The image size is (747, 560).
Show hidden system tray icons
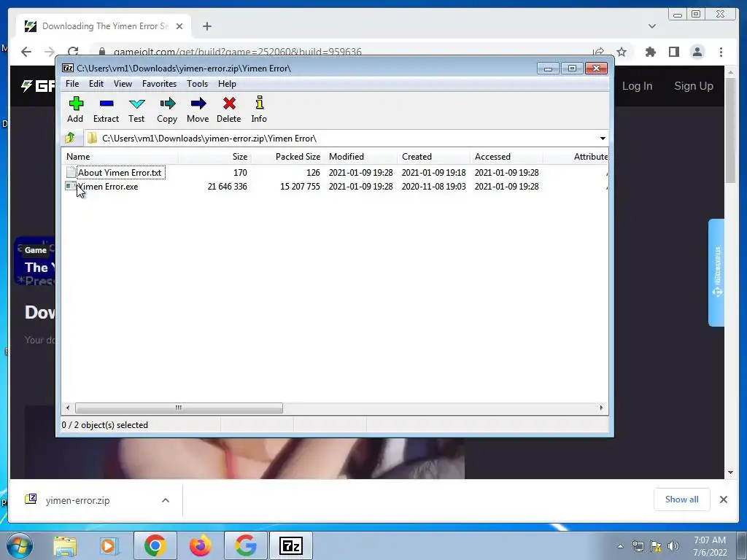point(620,546)
